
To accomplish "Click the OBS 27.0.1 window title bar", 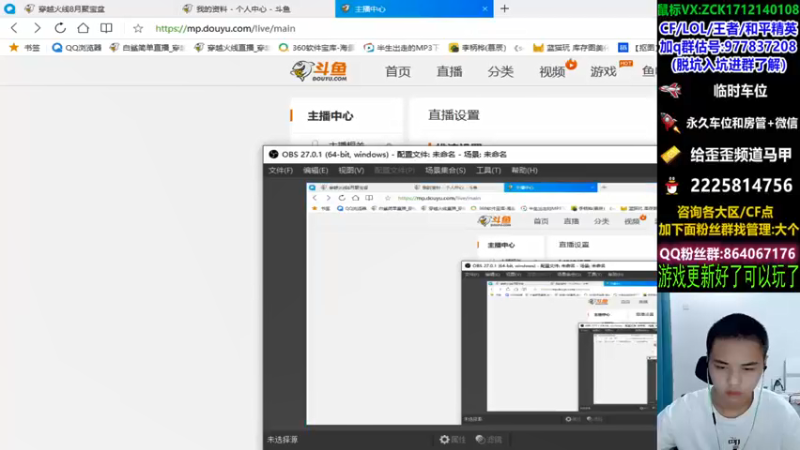I will point(460,154).
